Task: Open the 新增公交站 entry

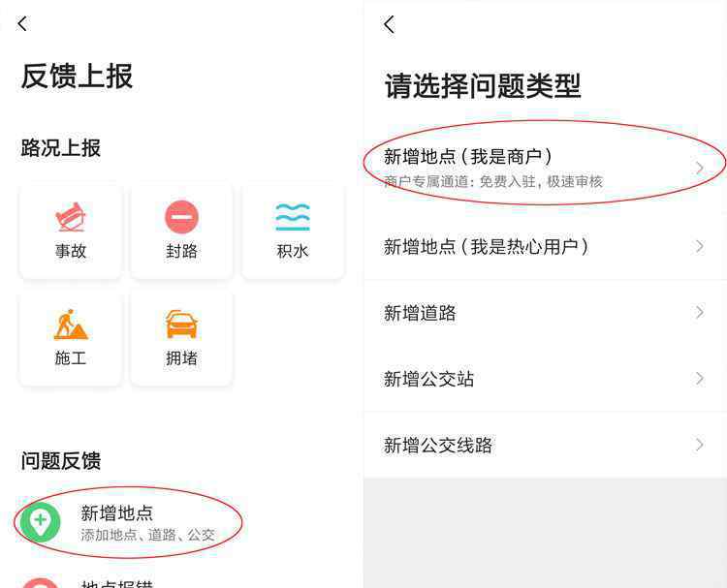Action: (545, 379)
